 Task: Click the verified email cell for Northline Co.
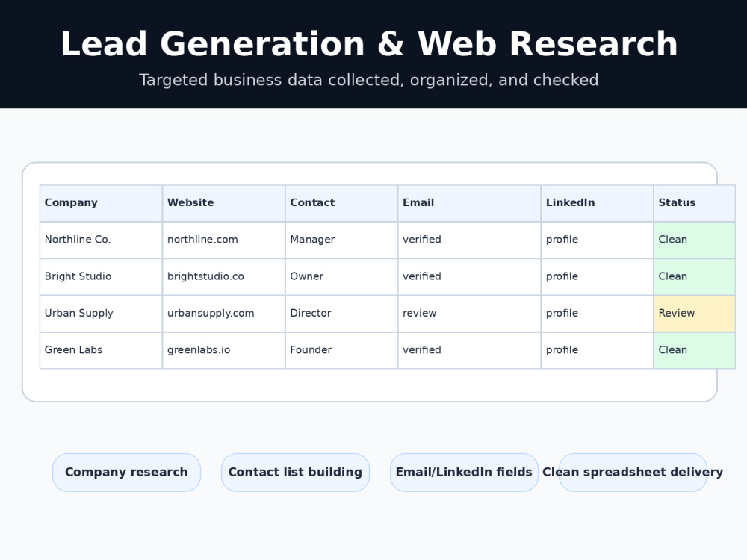pyautogui.click(x=469, y=240)
